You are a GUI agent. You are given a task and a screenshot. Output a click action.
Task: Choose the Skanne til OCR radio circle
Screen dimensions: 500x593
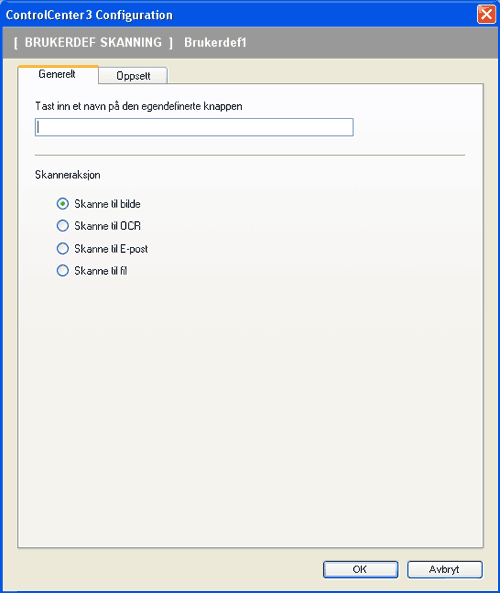[x=63, y=226]
